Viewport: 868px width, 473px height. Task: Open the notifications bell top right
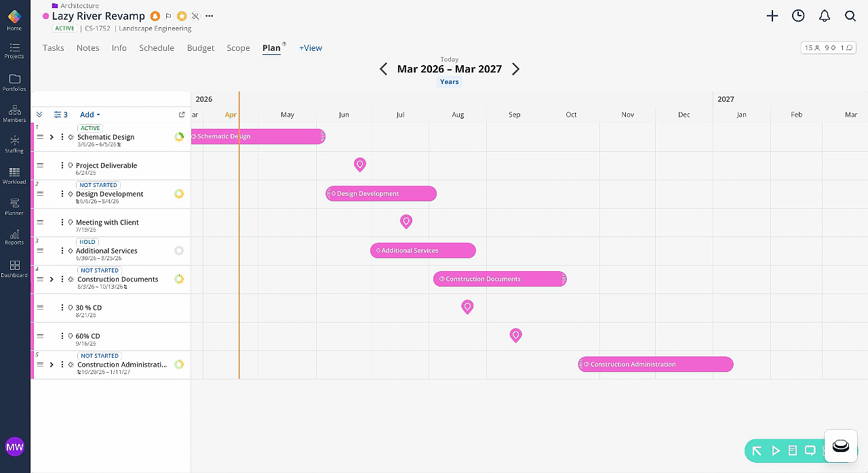pyautogui.click(x=825, y=16)
